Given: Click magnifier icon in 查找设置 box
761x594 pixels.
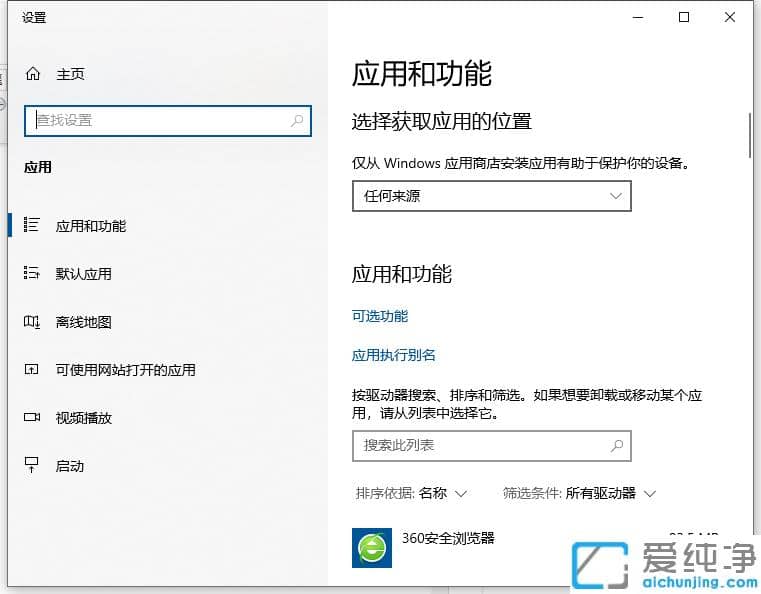Looking at the screenshot, I should pos(297,120).
